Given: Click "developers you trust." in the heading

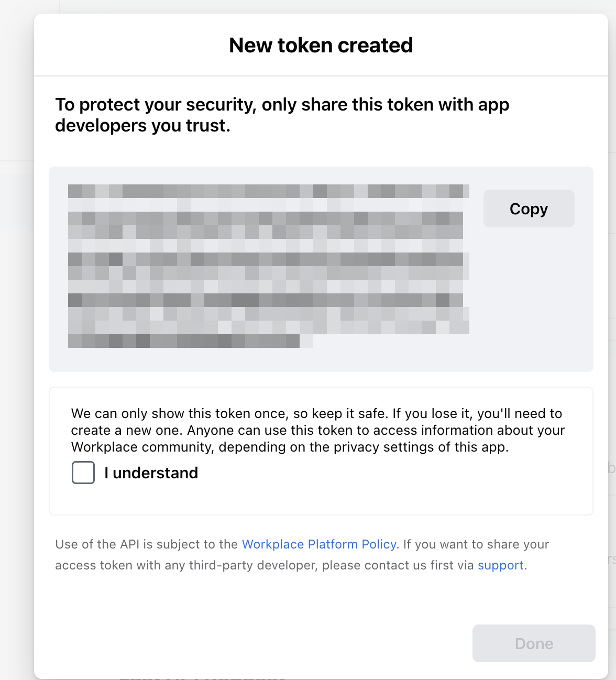Looking at the screenshot, I should [x=142, y=126].
